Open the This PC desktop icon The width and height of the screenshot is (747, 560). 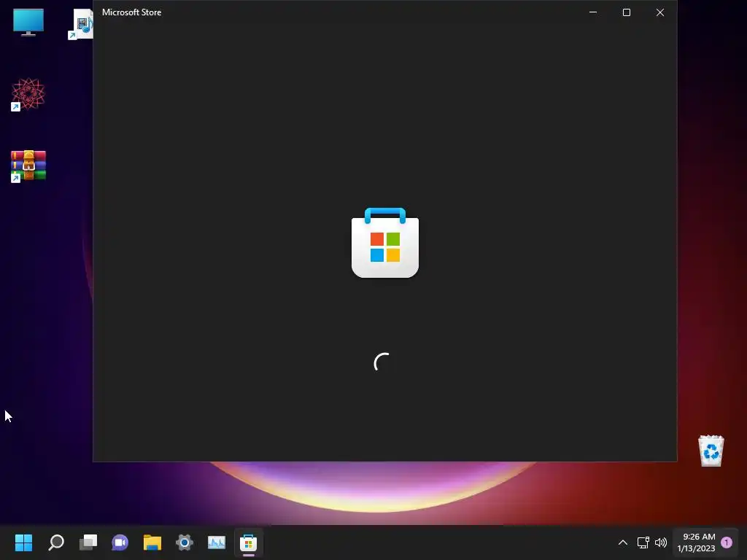click(x=28, y=22)
